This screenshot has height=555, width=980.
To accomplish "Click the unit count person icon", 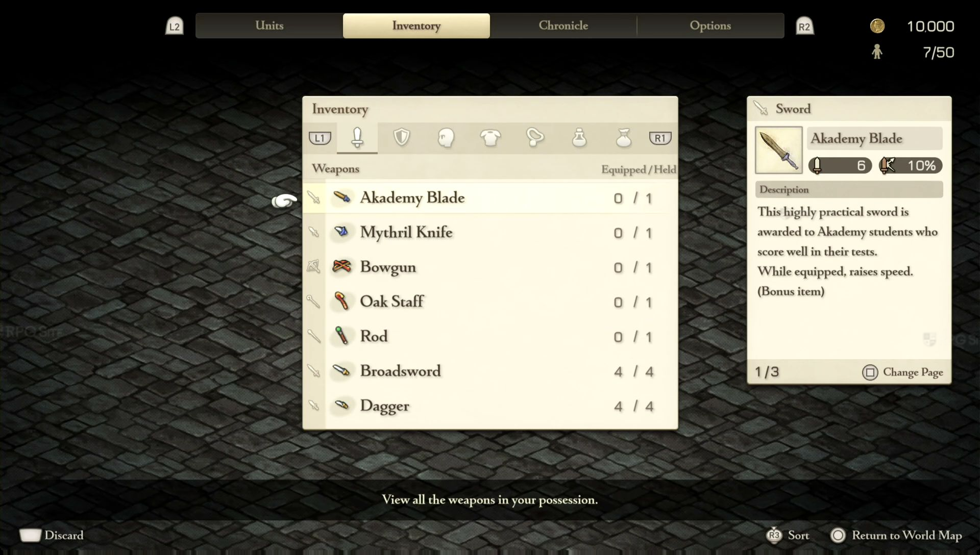I will 877,52.
